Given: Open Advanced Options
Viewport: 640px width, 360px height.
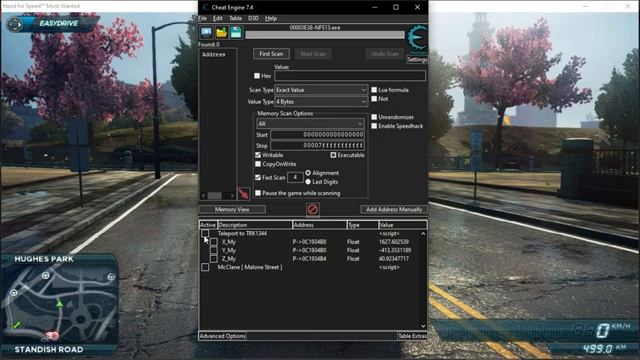Looking at the screenshot, I should click(x=222, y=336).
